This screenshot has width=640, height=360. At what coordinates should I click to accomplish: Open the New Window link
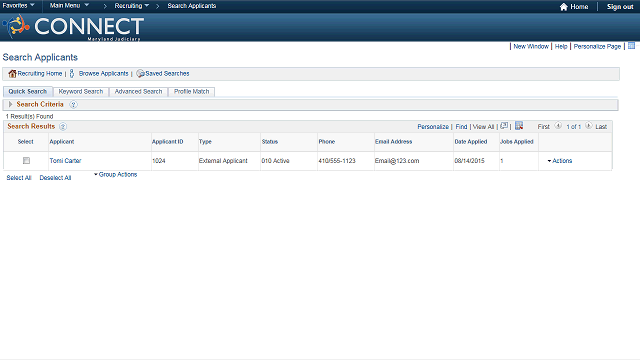pyautogui.click(x=531, y=47)
